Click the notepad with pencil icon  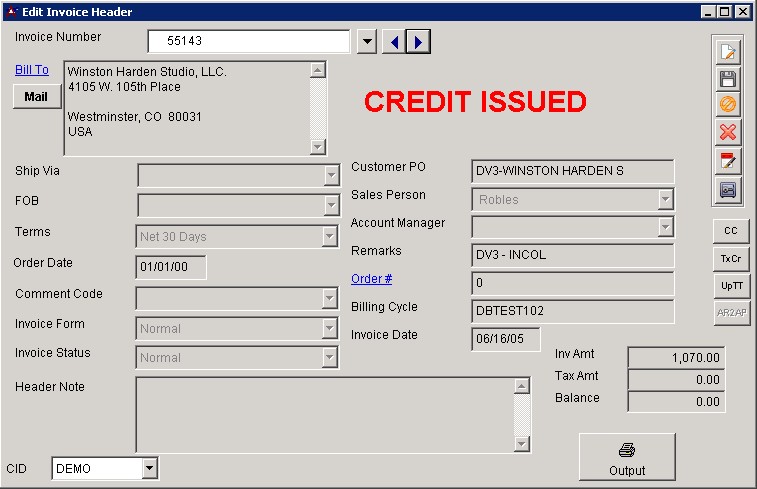728,160
